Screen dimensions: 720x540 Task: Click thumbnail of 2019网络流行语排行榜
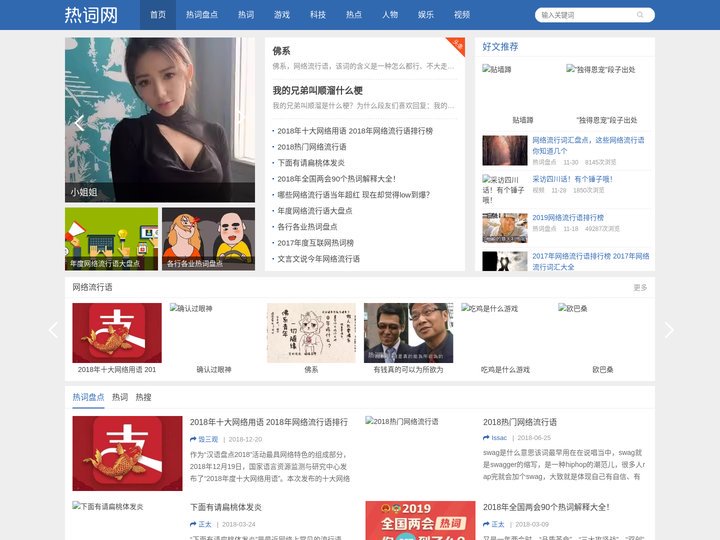pyautogui.click(x=505, y=228)
